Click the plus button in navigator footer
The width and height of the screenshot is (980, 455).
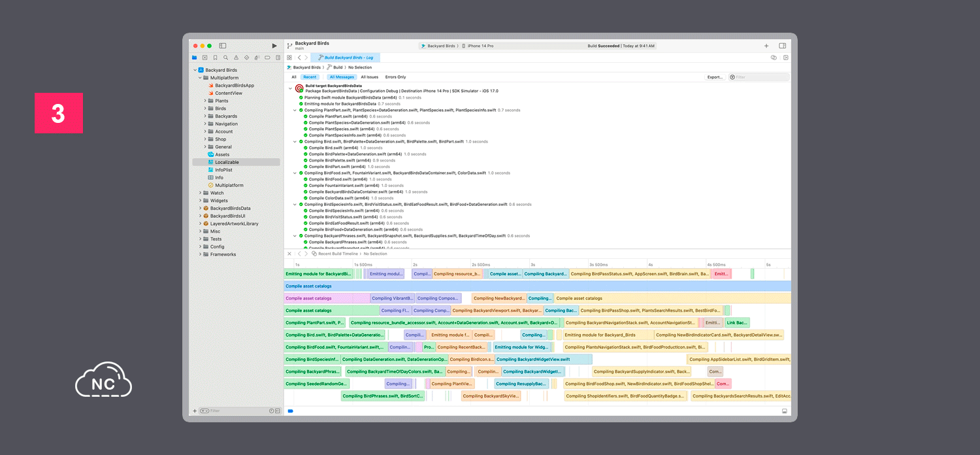(x=195, y=411)
